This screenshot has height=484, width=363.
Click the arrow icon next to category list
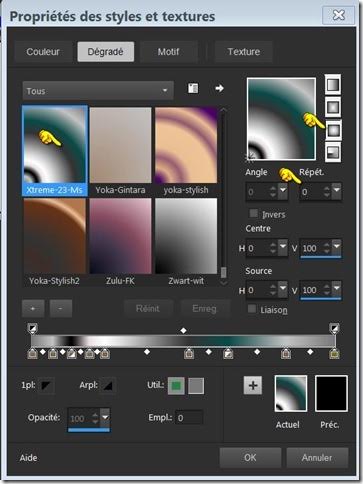click(x=219, y=88)
